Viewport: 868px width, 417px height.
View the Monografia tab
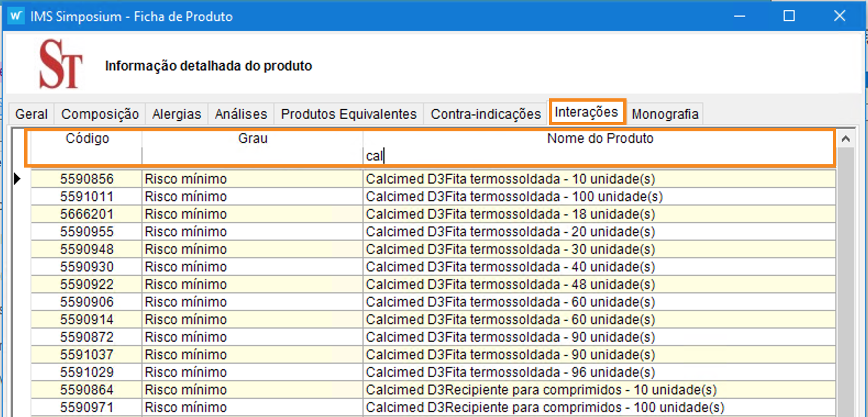tap(665, 114)
